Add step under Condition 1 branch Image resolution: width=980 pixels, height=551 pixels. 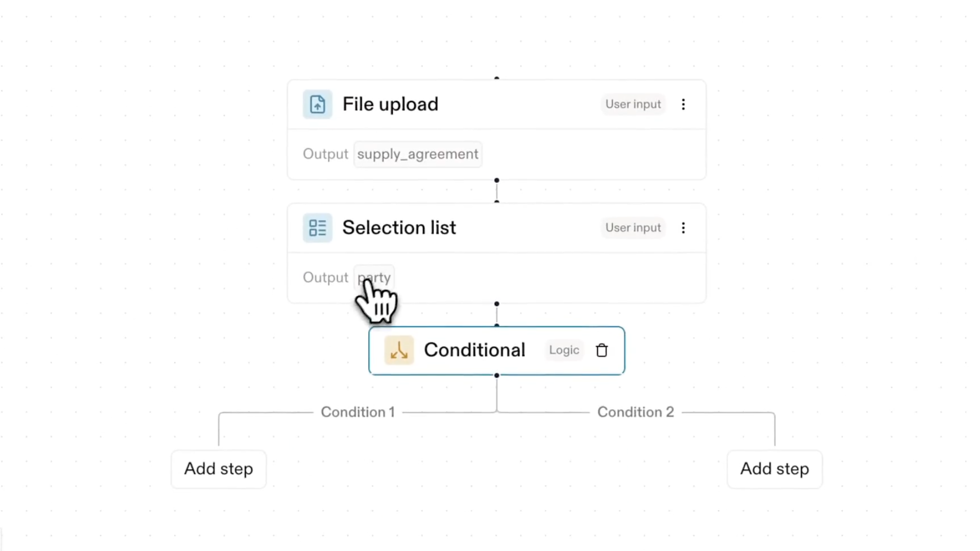click(x=219, y=469)
